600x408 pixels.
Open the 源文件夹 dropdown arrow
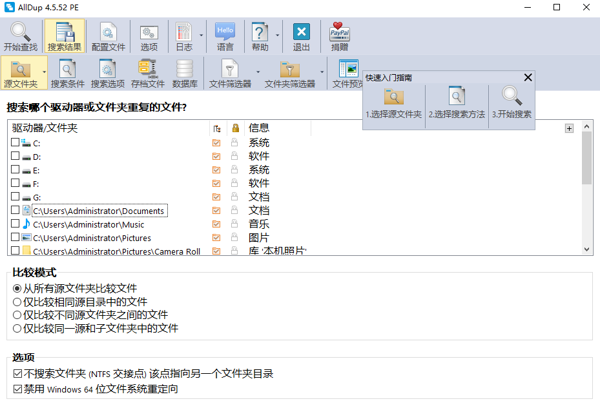click(44, 73)
